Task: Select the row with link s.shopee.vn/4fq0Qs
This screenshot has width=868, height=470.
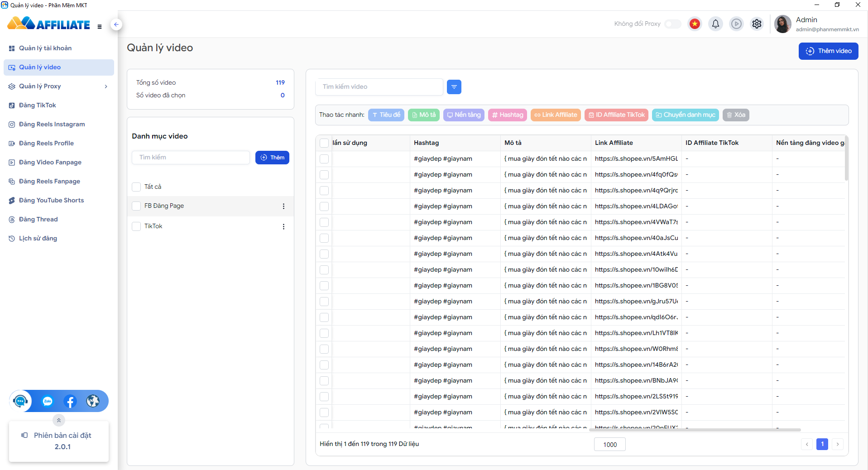Action: pos(324,175)
